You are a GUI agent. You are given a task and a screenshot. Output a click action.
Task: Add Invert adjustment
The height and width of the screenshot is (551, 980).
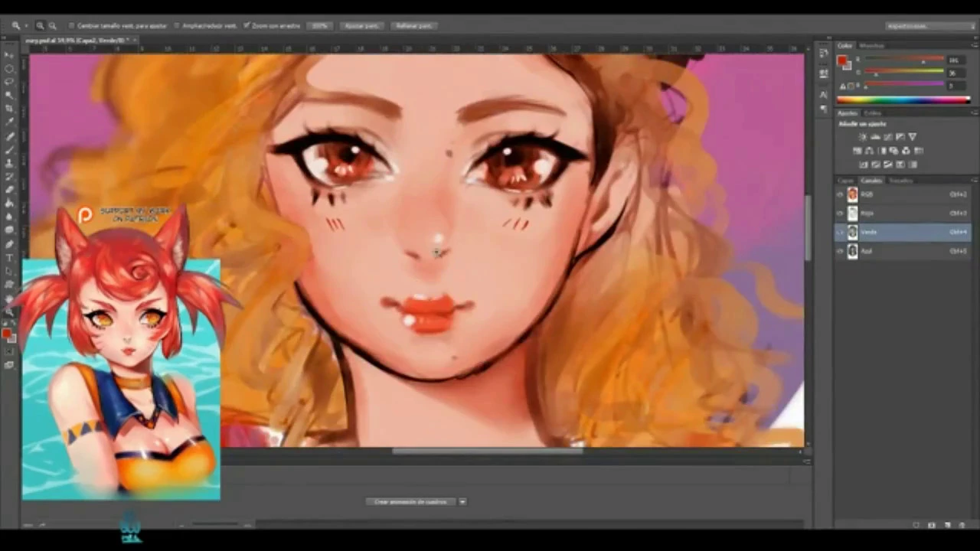coord(864,165)
